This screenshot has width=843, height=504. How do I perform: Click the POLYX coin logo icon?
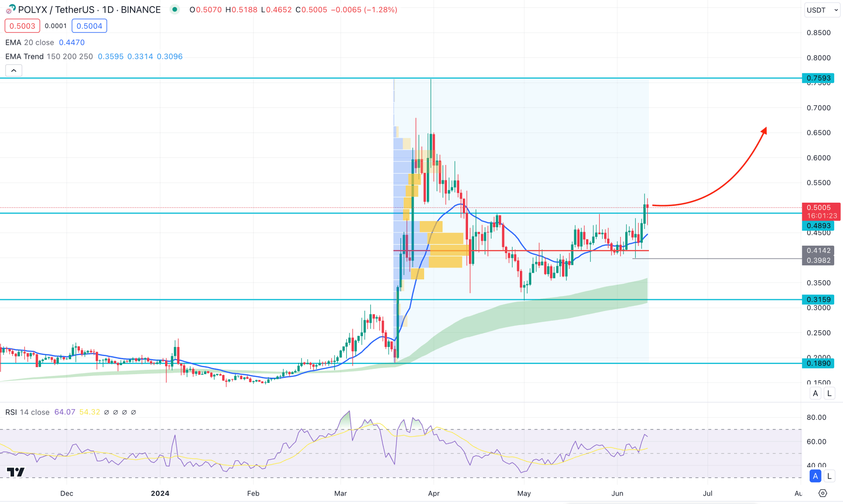pos(11,9)
